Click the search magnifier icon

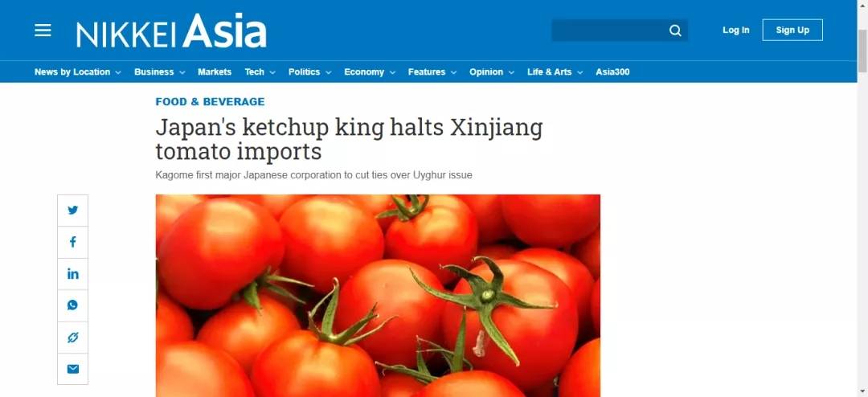pos(675,31)
